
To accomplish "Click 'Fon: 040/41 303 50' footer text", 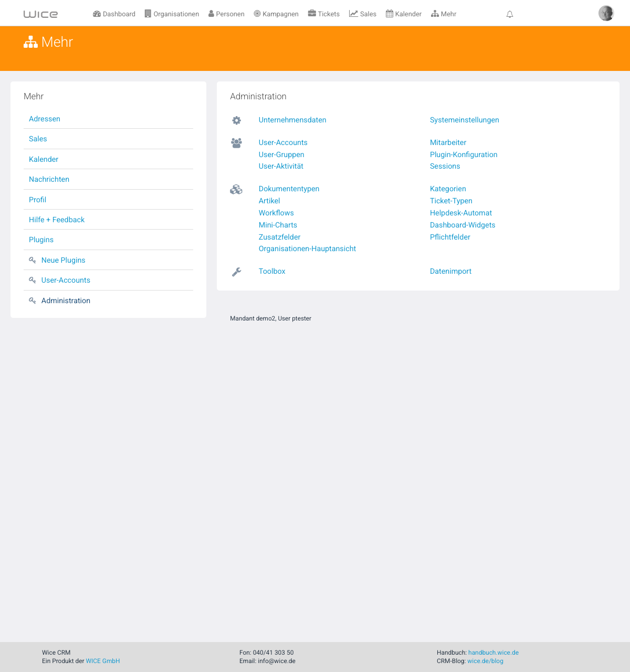I will pyautogui.click(x=267, y=653).
